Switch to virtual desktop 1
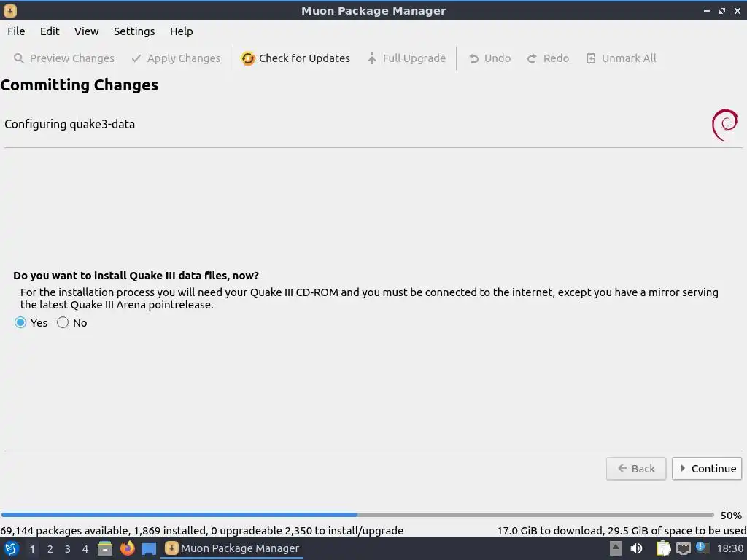 (x=32, y=549)
